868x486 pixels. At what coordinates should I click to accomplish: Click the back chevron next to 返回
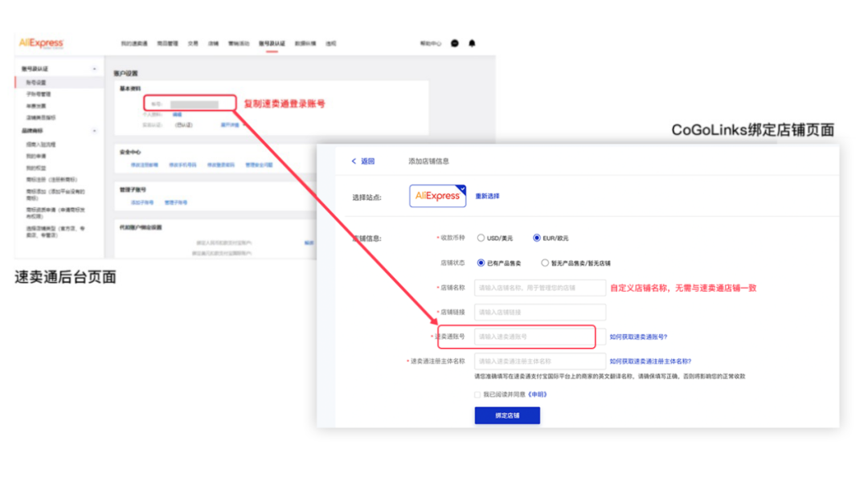pos(354,161)
